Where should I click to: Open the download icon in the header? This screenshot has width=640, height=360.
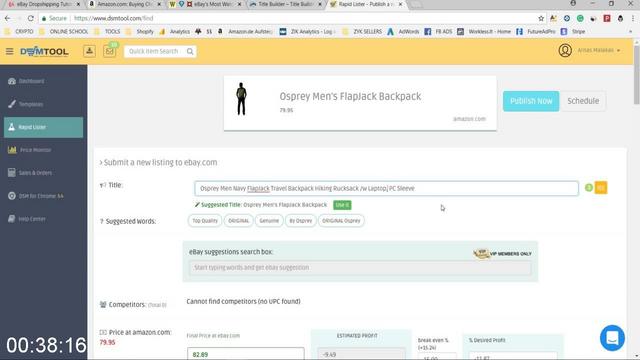[89, 51]
